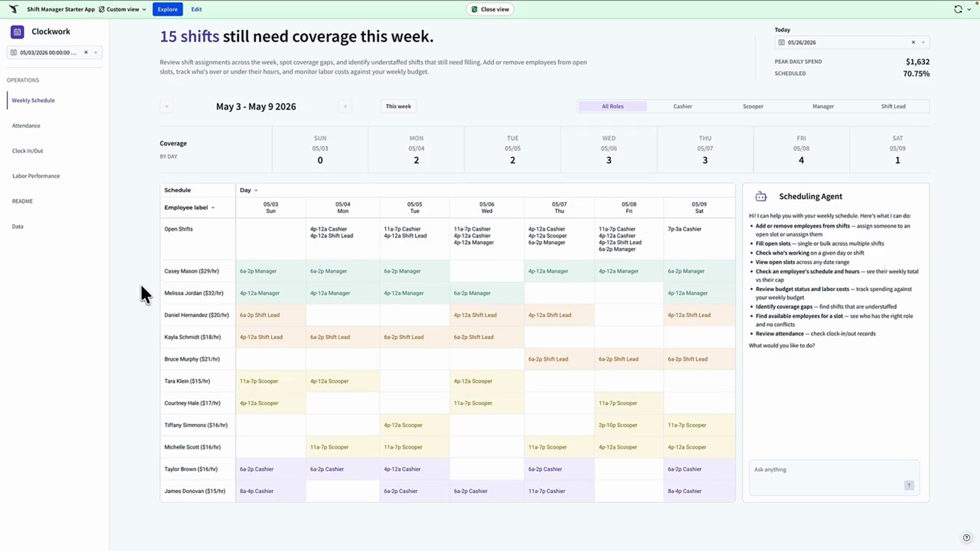Filter schedule by Shift Lead role

coord(893,106)
